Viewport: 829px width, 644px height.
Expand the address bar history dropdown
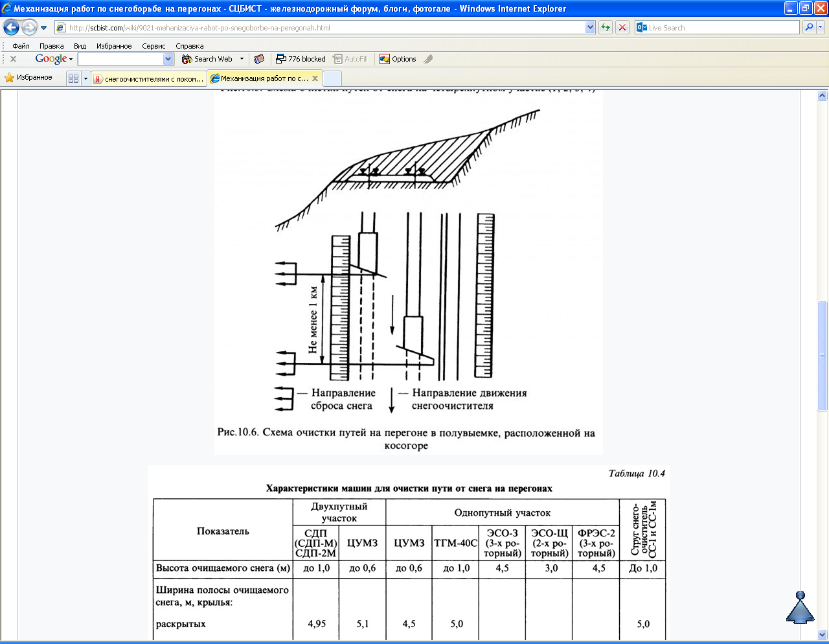[x=590, y=28]
